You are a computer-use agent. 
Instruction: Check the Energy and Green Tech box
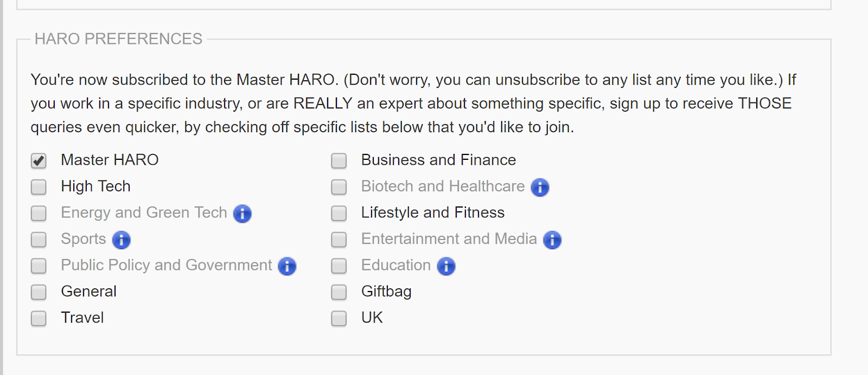(39, 214)
